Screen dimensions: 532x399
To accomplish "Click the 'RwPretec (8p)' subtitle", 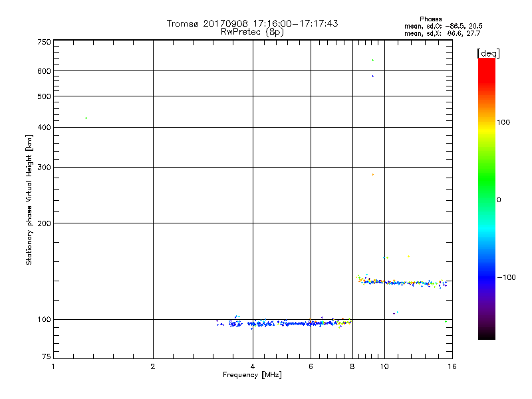I will coord(253,32).
